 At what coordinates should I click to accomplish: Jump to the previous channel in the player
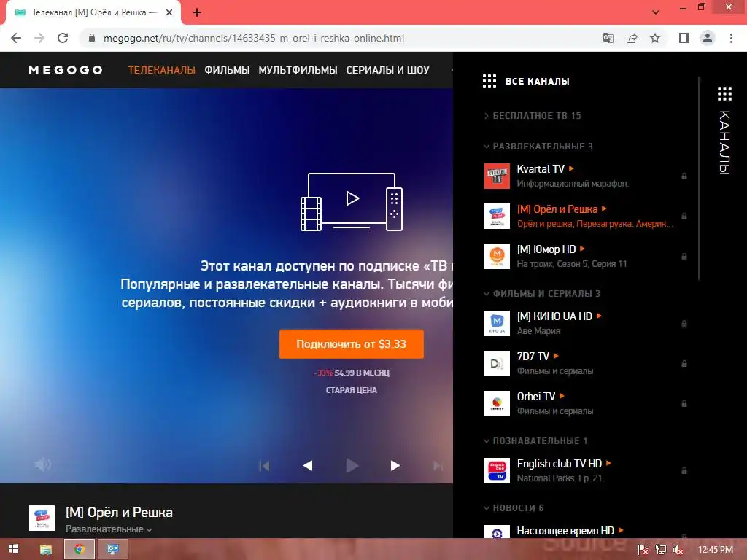(264, 465)
